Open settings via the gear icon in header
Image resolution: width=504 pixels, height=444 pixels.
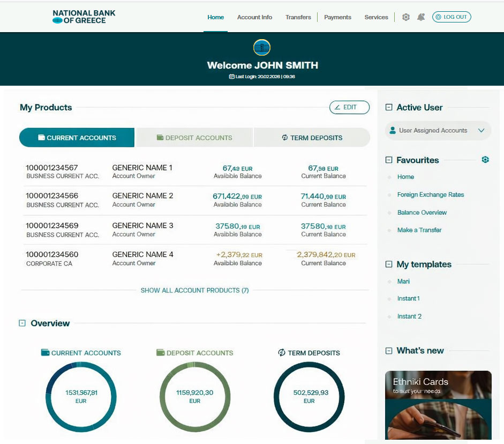point(406,17)
